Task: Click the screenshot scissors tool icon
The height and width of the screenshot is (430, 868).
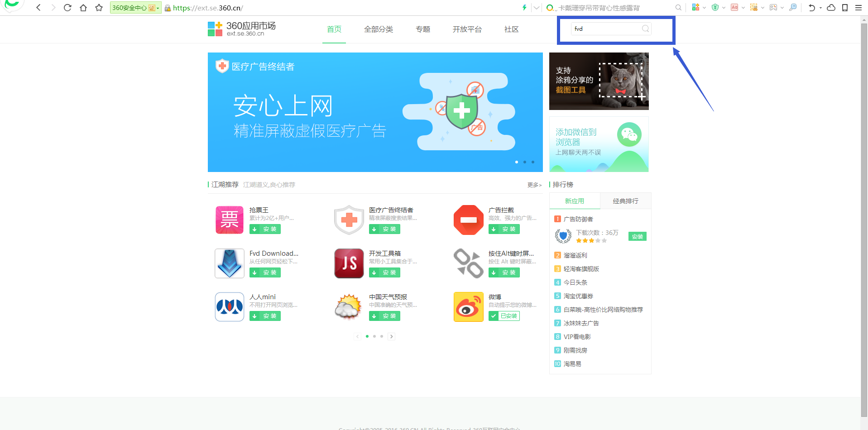Action: pos(754,8)
